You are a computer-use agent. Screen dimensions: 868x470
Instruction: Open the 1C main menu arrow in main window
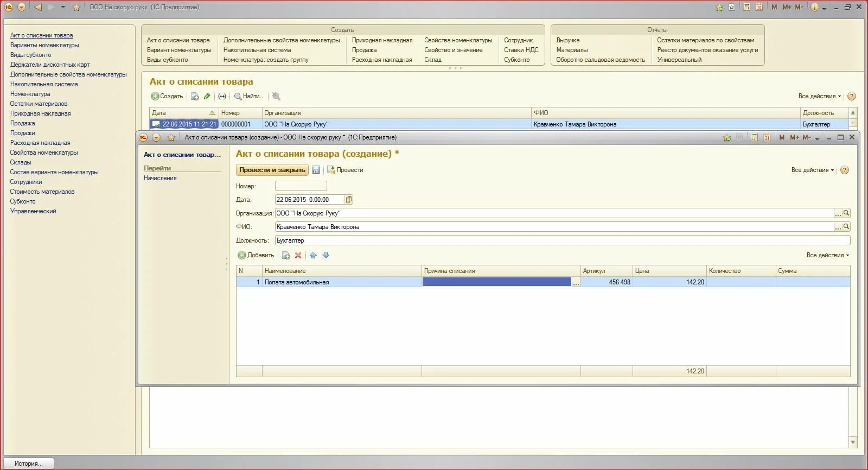pyautogui.click(x=22, y=7)
